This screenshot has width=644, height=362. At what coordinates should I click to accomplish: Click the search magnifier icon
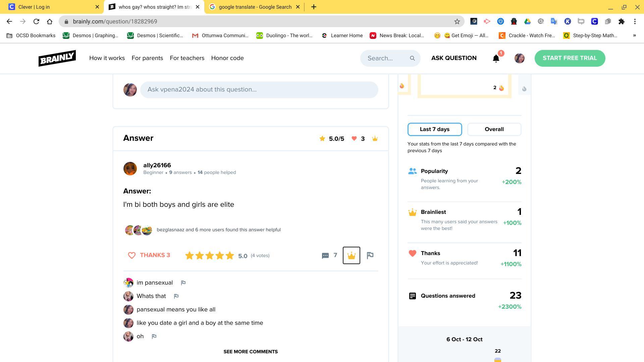(412, 58)
